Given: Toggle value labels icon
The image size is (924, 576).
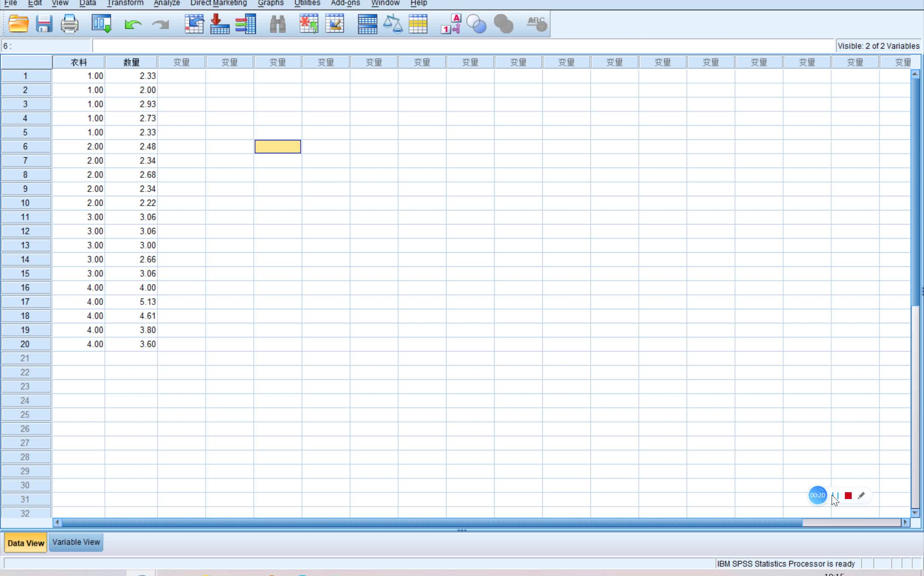Looking at the screenshot, I should click(451, 24).
